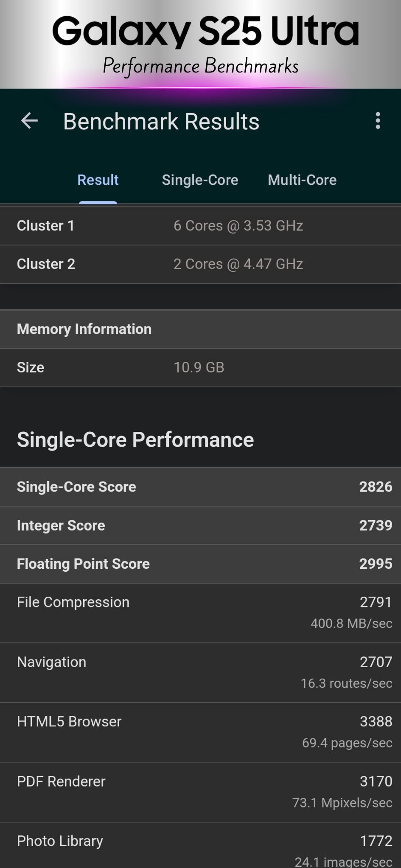This screenshot has height=868, width=401.
Task: Select the Memory Information header
Action: 200,329
